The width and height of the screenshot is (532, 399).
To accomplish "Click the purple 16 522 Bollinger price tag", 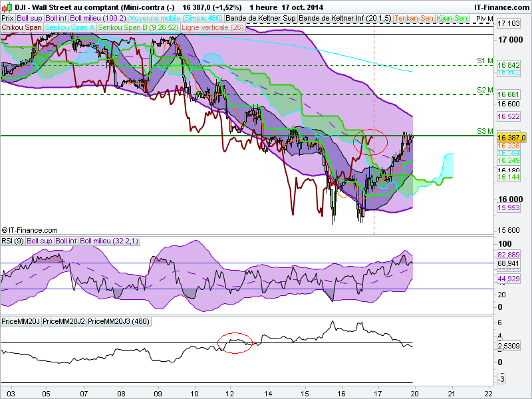I will point(508,116).
